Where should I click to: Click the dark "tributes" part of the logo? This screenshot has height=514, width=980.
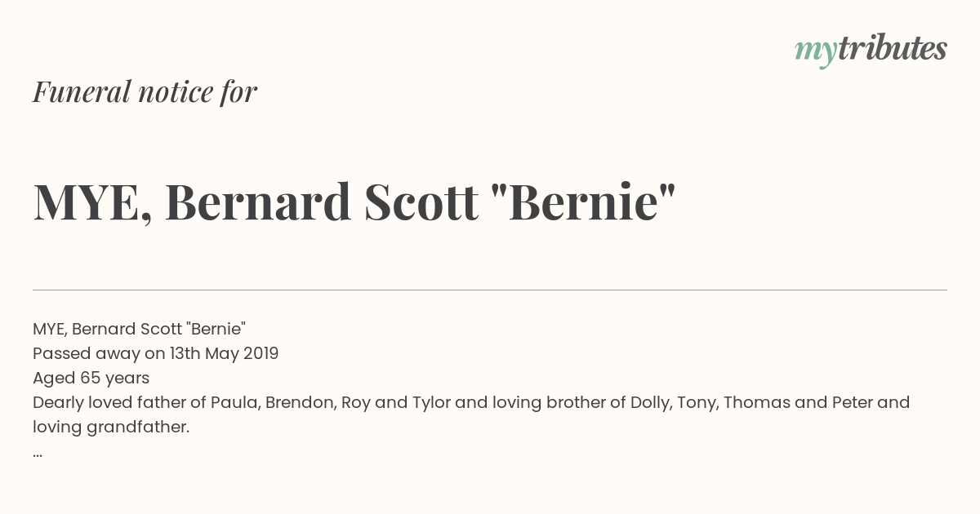(x=892, y=49)
